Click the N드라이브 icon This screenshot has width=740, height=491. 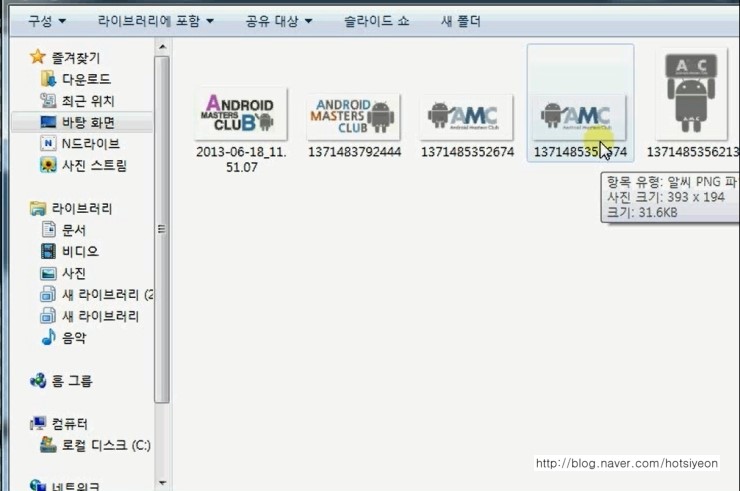[x=48, y=143]
